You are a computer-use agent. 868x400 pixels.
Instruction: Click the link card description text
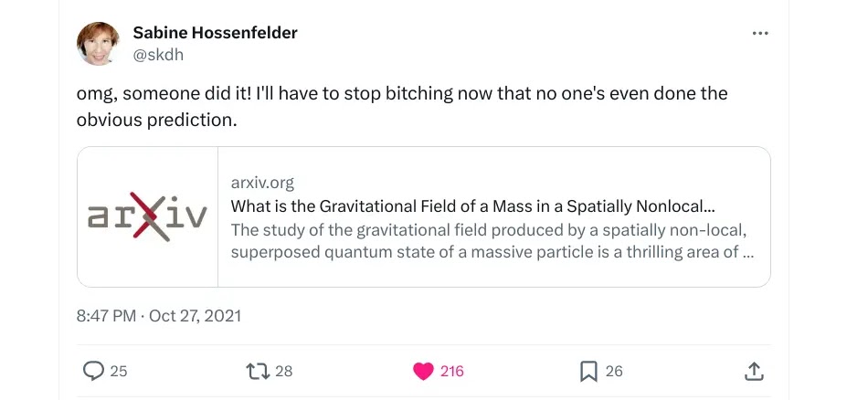(x=492, y=240)
